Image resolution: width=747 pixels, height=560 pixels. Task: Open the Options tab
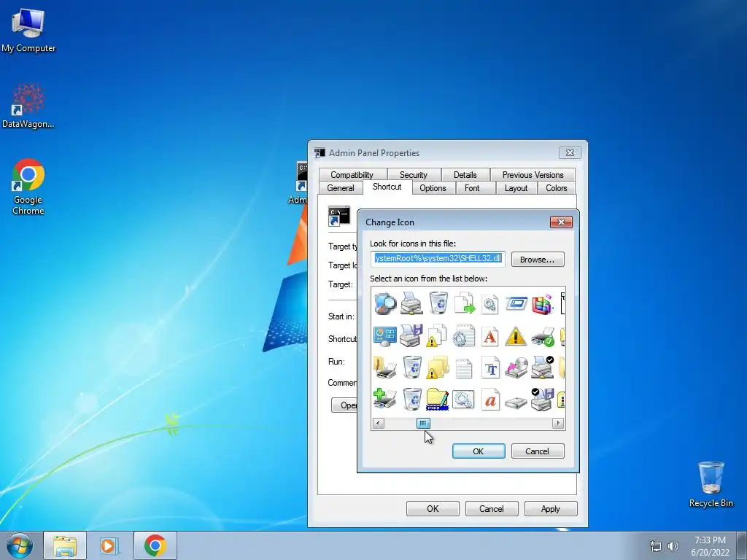(433, 188)
